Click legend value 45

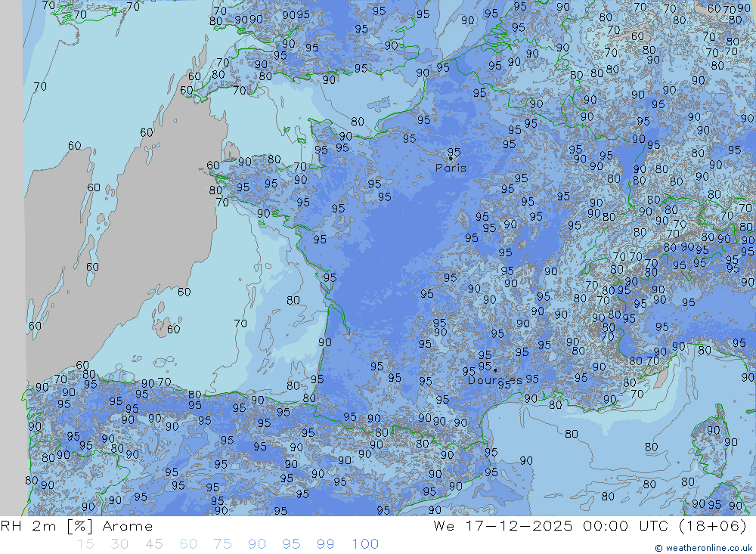pos(153,544)
